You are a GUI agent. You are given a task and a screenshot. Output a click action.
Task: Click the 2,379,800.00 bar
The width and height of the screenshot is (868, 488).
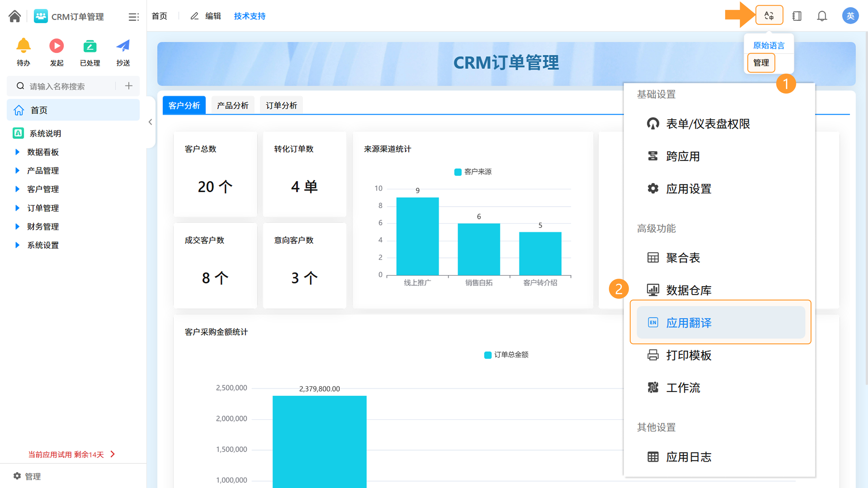pyautogui.click(x=319, y=441)
